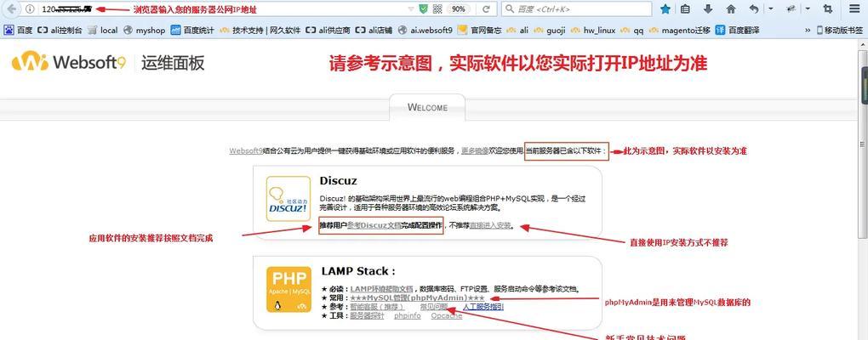Open LAMP环境帮助文档 link

click(381, 289)
